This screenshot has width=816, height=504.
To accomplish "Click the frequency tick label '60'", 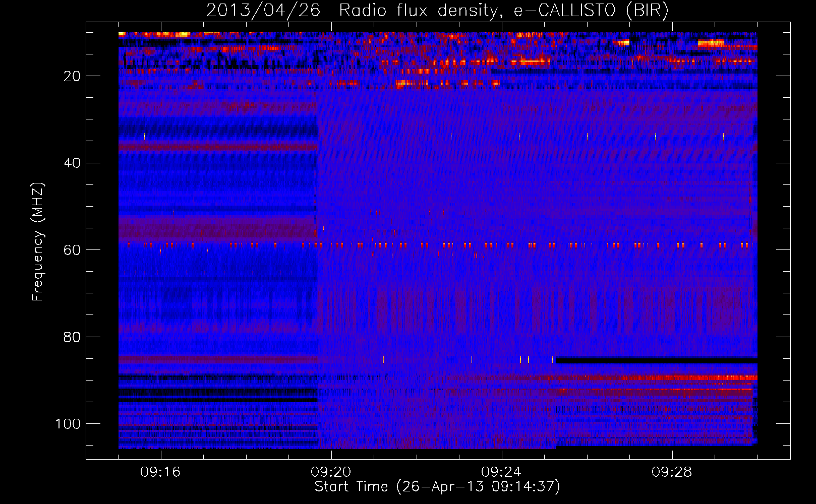I will (72, 250).
